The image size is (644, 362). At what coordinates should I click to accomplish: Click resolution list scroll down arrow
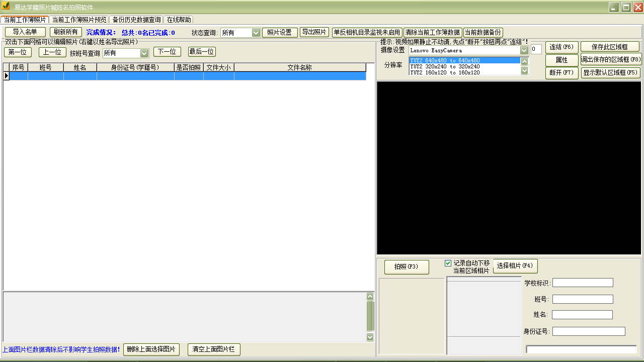tap(525, 70)
